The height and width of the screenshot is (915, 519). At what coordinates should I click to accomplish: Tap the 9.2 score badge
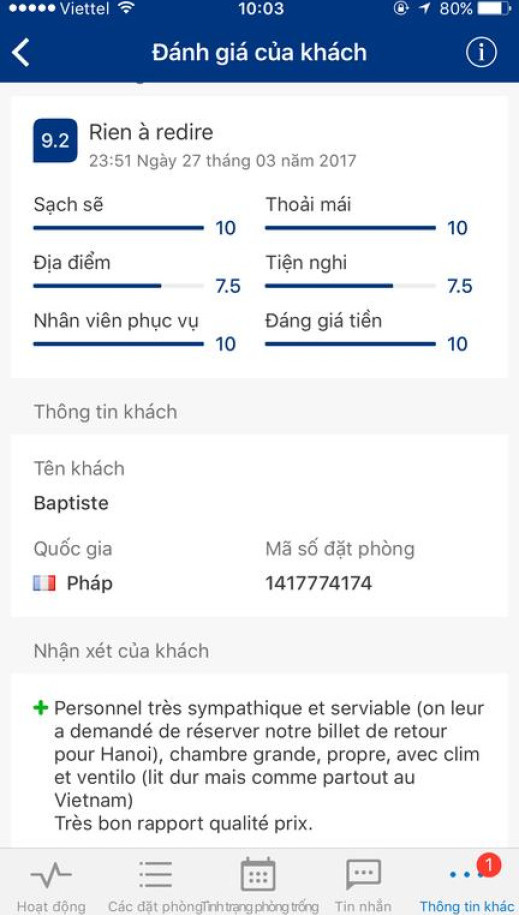55,141
